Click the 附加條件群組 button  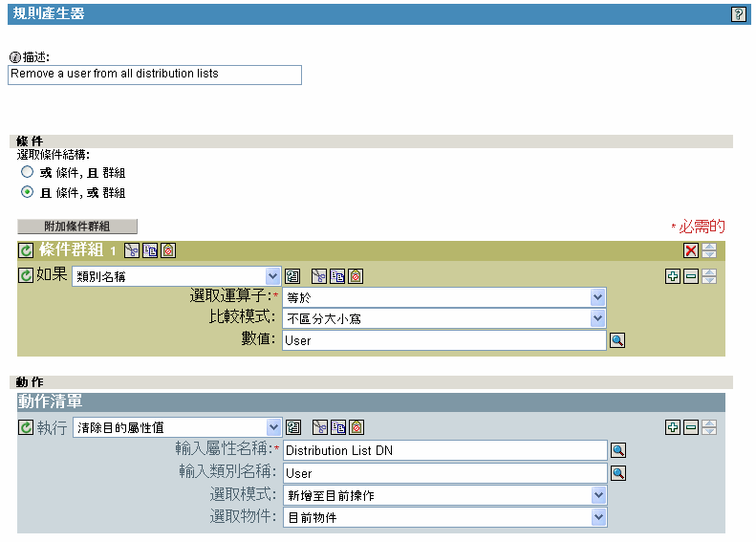pos(77,227)
